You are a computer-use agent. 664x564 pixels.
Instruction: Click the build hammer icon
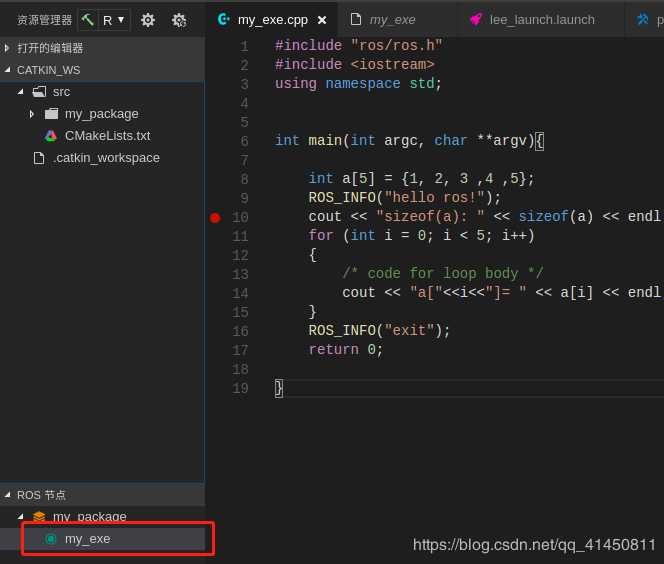[x=88, y=19]
